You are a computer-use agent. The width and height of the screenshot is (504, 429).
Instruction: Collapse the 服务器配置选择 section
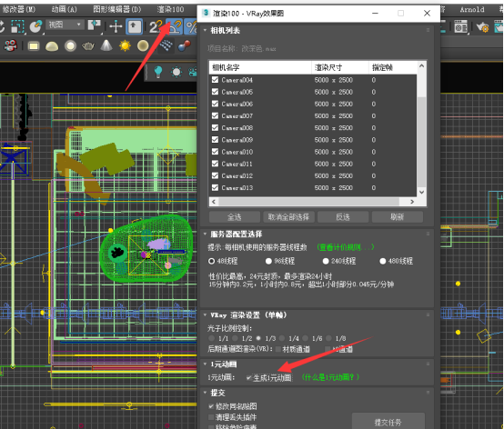pos(205,234)
